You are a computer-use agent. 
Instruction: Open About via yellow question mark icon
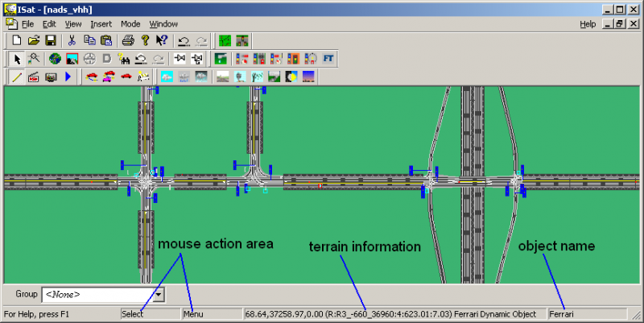145,40
